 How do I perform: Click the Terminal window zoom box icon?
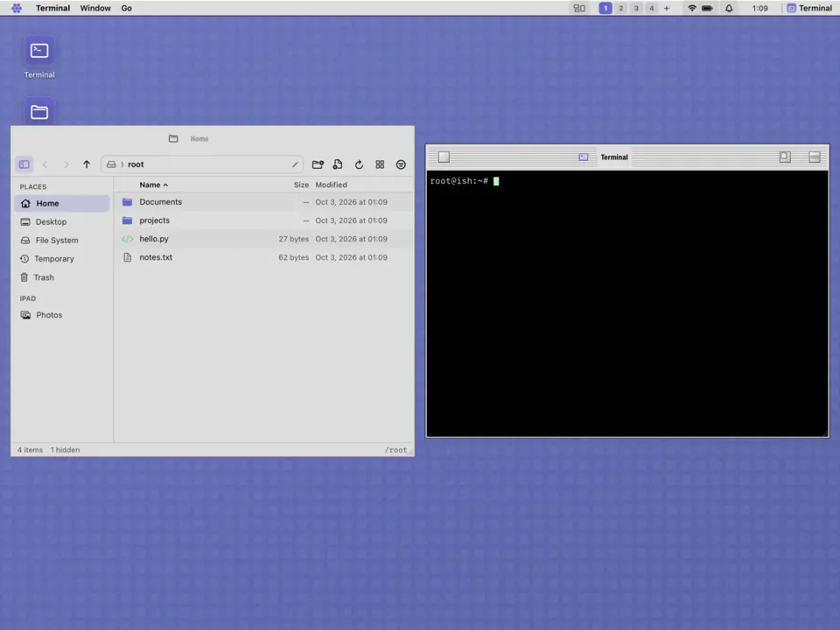785,157
